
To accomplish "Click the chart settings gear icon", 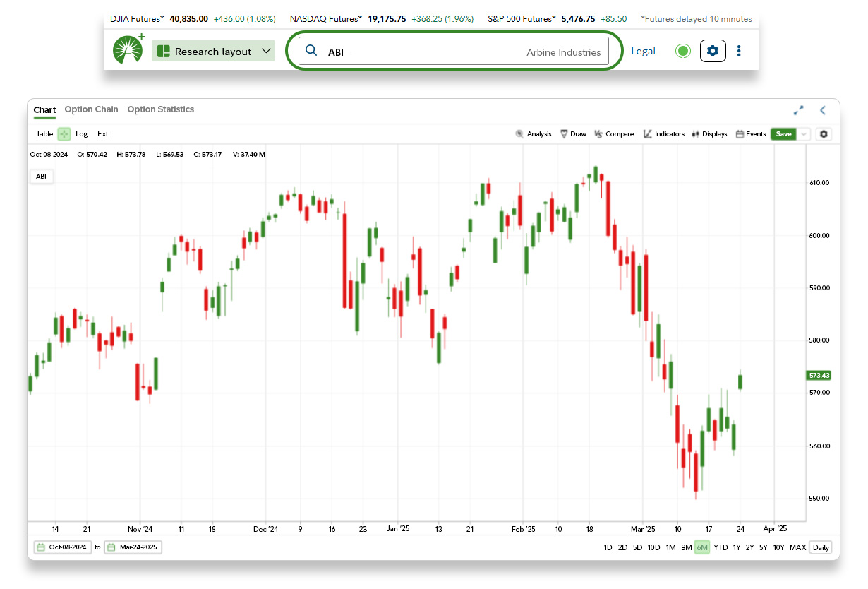I will (x=824, y=134).
